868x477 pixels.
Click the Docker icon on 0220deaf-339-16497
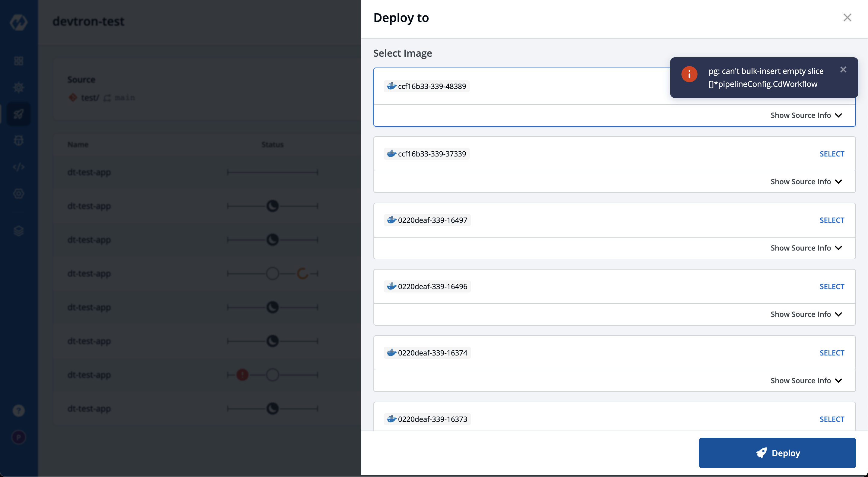tap(391, 220)
